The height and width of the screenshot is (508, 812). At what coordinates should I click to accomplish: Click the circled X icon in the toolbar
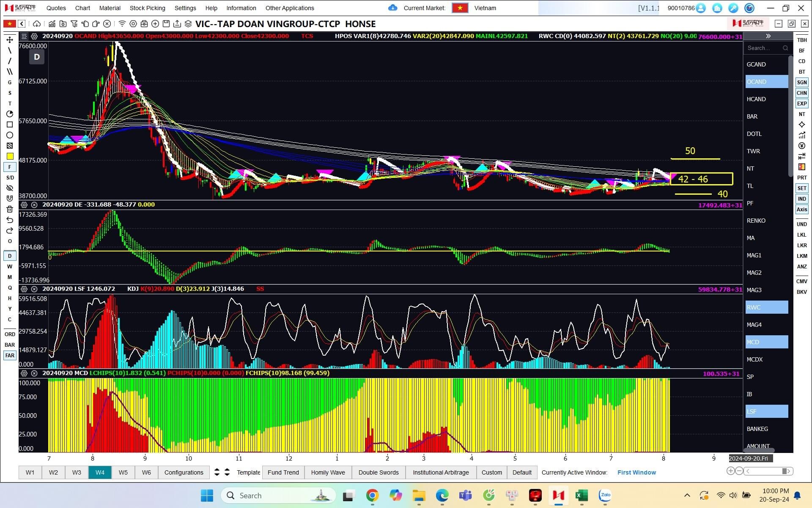[x=107, y=24]
